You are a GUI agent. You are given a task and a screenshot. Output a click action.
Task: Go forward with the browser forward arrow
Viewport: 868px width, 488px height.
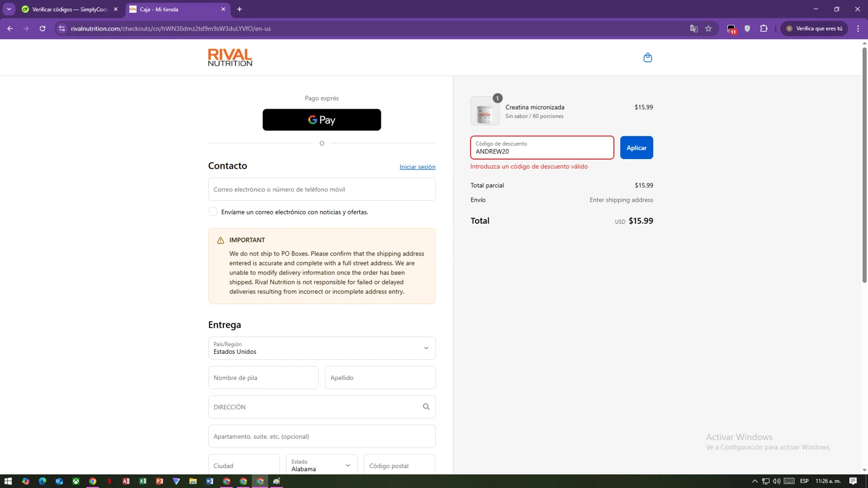coord(26,28)
